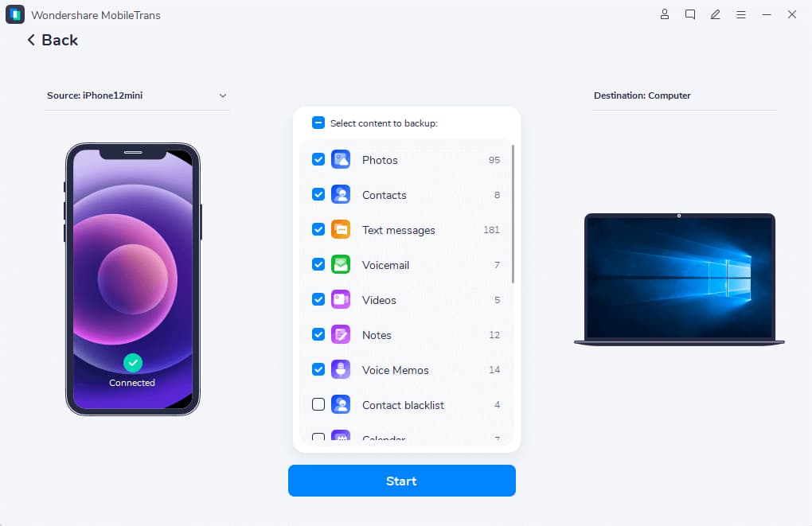Click the Videos category icon

pyautogui.click(x=341, y=299)
